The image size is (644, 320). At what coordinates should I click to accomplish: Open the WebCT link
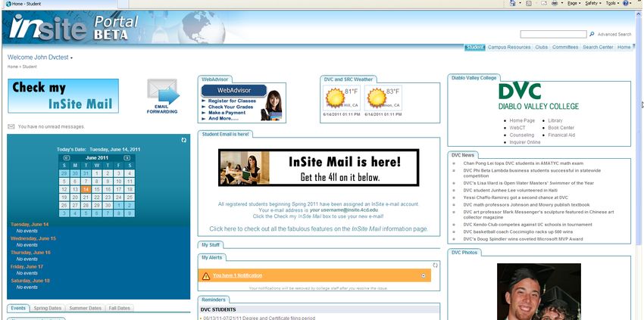pos(517,128)
